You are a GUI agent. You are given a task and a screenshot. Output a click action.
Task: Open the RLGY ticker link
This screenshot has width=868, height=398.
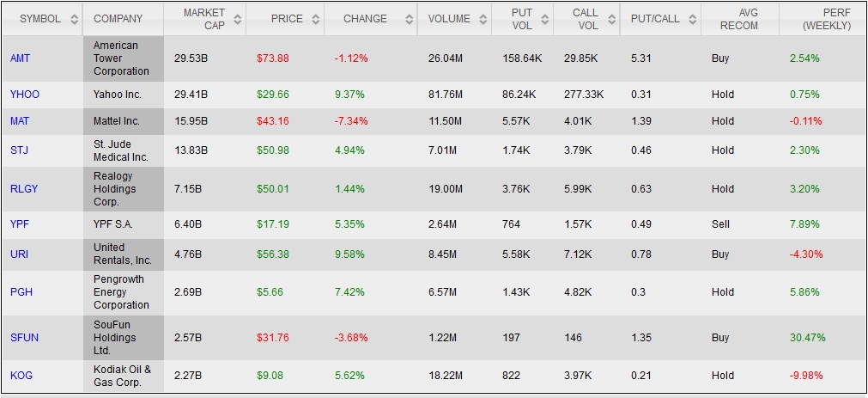point(24,188)
